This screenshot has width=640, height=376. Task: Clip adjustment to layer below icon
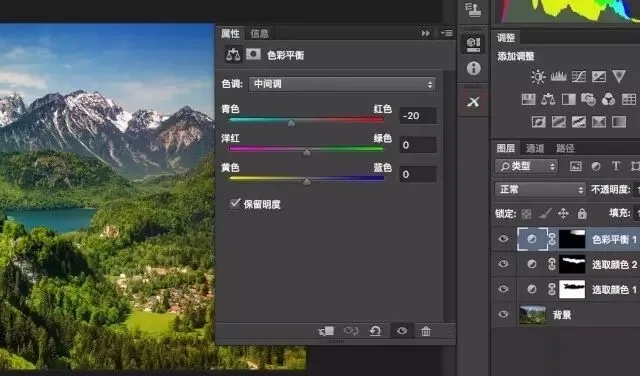pyautogui.click(x=326, y=331)
